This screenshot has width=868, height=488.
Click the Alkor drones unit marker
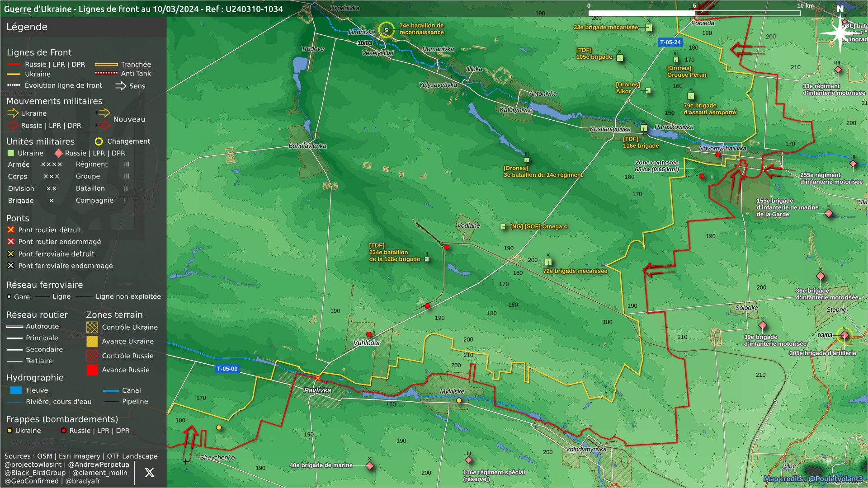point(648,90)
